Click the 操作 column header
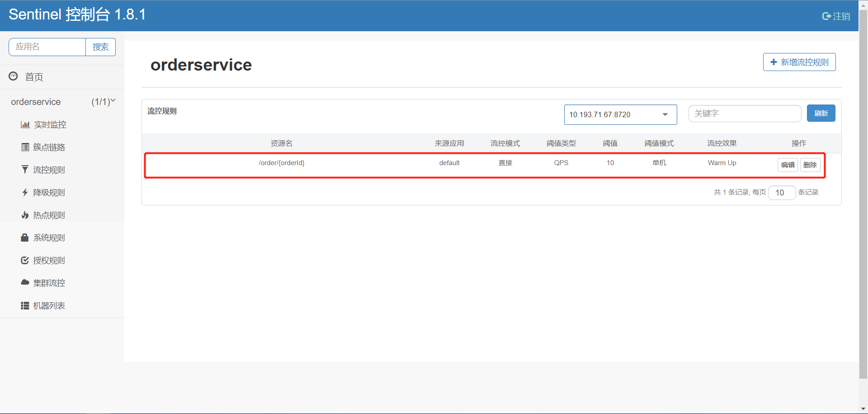Viewport: 868px width, 414px height. pos(799,143)
